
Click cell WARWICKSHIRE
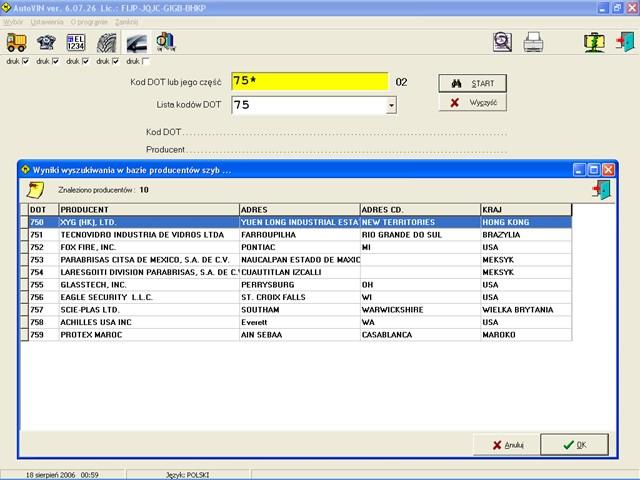pyautogui.click(x=420, y=310)
